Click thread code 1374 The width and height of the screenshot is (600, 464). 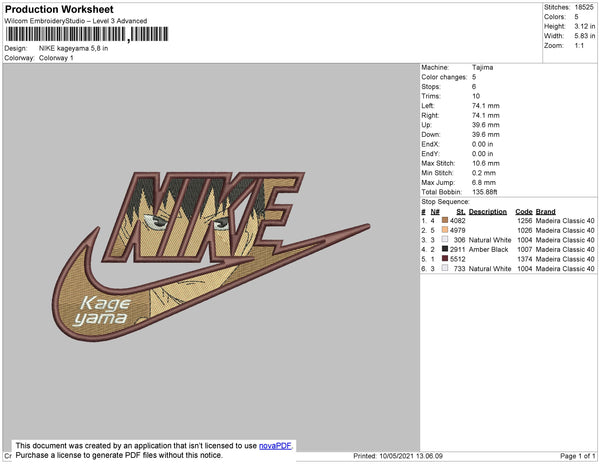pos(524,259)
